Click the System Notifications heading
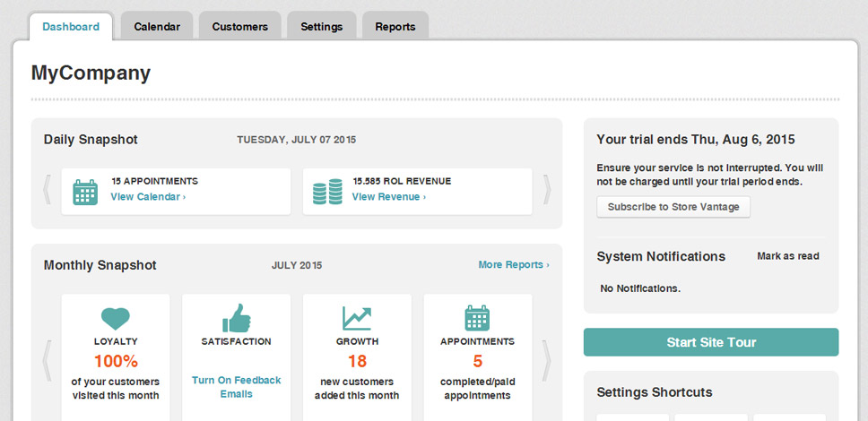The height and width of the screenshot is (421, 868). (x=661, y=257)
